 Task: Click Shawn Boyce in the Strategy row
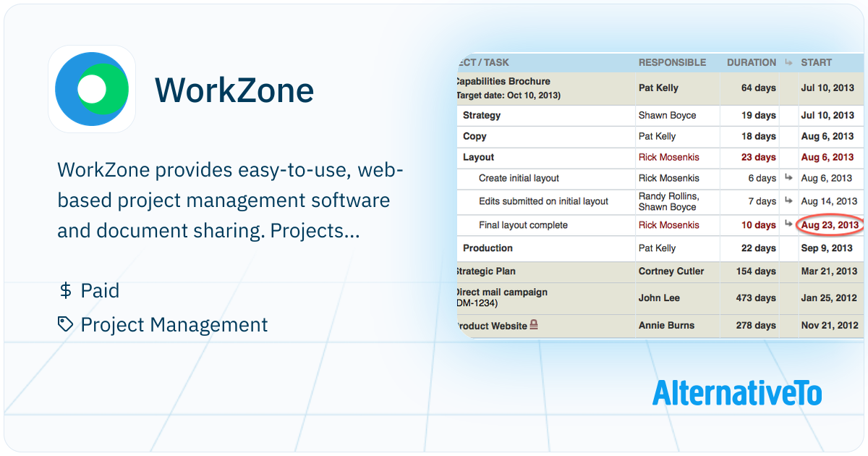point(666,116)
